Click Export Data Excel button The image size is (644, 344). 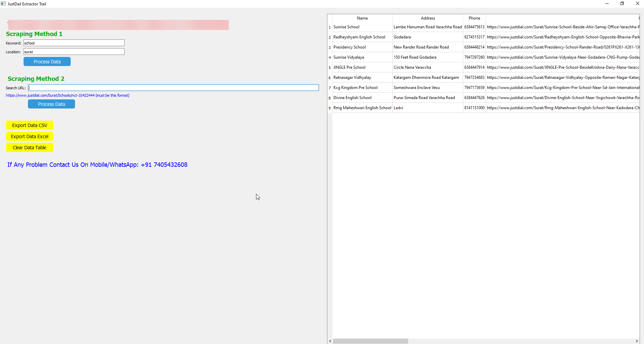[x=30, y=136]
